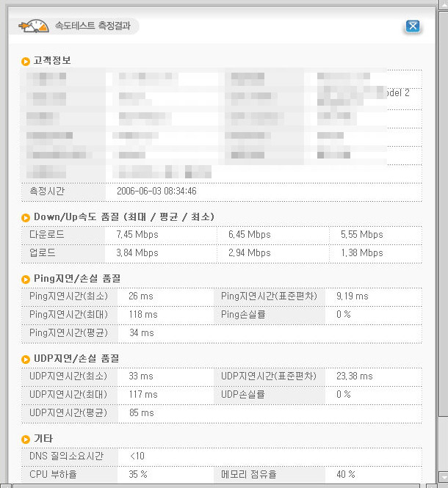Click the speedometer icon in the header
The width and height of the screenshot is (448, 488).
pos(35,26)
